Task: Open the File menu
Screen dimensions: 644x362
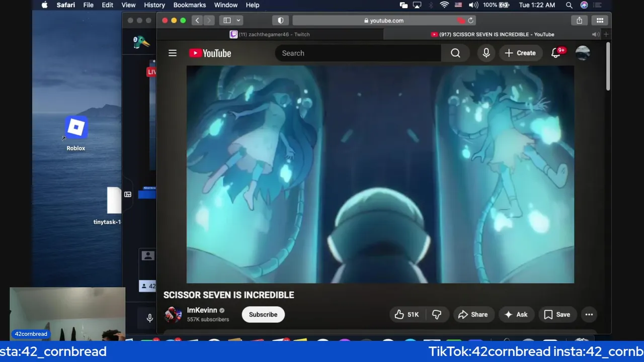Action: click(88, 5)
